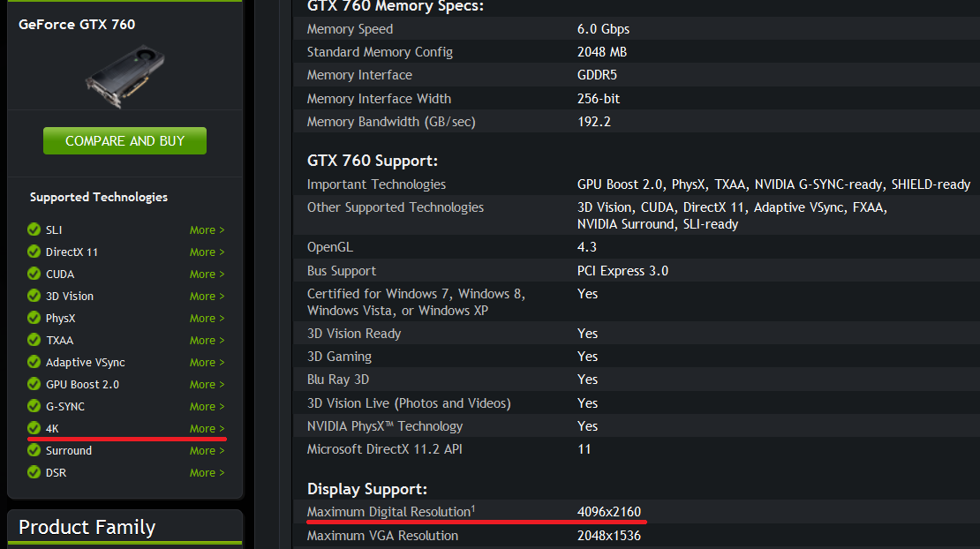980x549 pixels.
Task: Click the Memory Interface Width value 256-bit
Action: [599, 99]
